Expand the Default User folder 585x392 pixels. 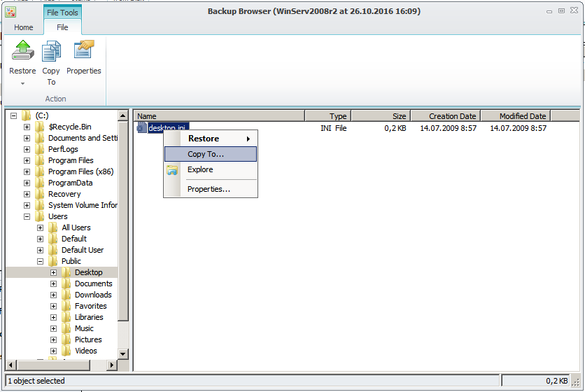41,250
